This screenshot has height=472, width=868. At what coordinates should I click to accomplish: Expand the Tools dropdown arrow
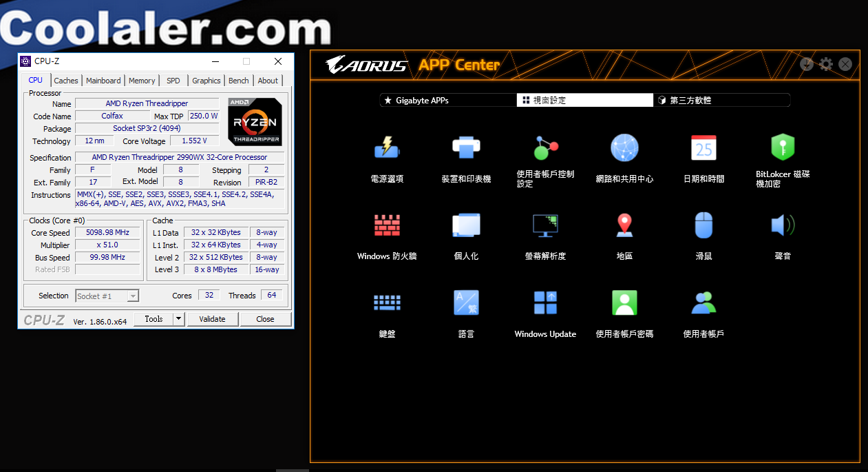(x=178, y=319)
